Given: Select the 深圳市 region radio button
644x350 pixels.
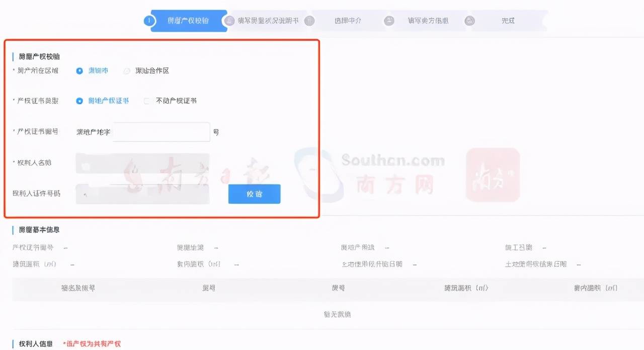Looking at the screenshot, I should click(79, 71).
